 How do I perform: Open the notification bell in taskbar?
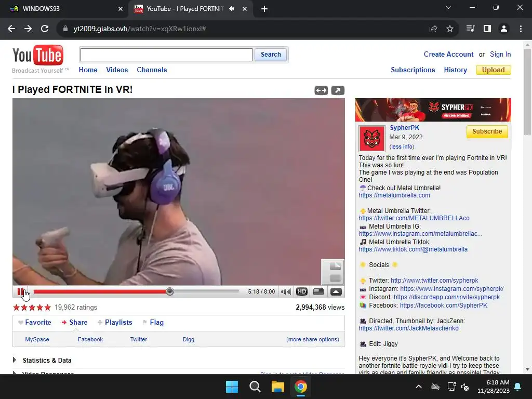coord(518,387)
